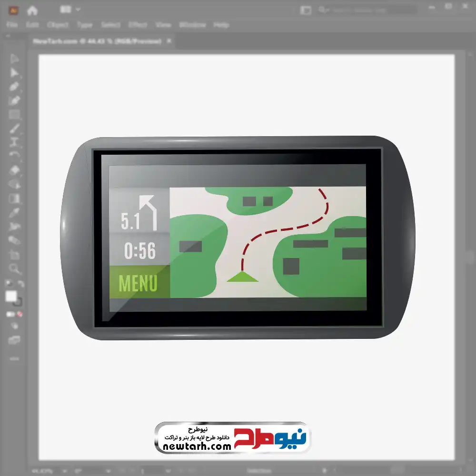Open the File menu
This screenshot has height=476, width=476.
[x=12, y=25]
